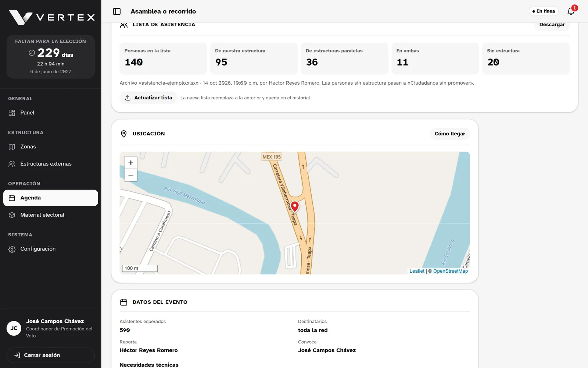
Task: Click the Lista de asistencia people icon
Action: (x=124, y=25)
